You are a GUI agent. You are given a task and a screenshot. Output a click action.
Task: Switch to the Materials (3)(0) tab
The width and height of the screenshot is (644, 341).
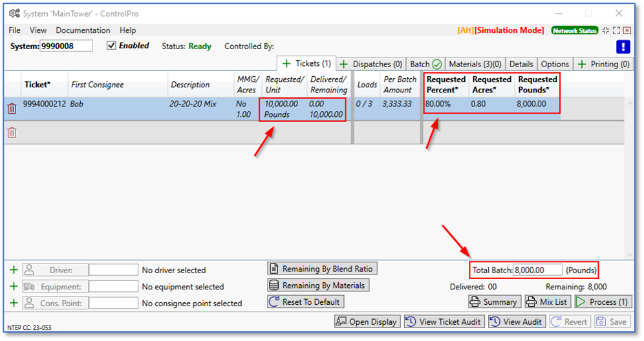(475, 64)
